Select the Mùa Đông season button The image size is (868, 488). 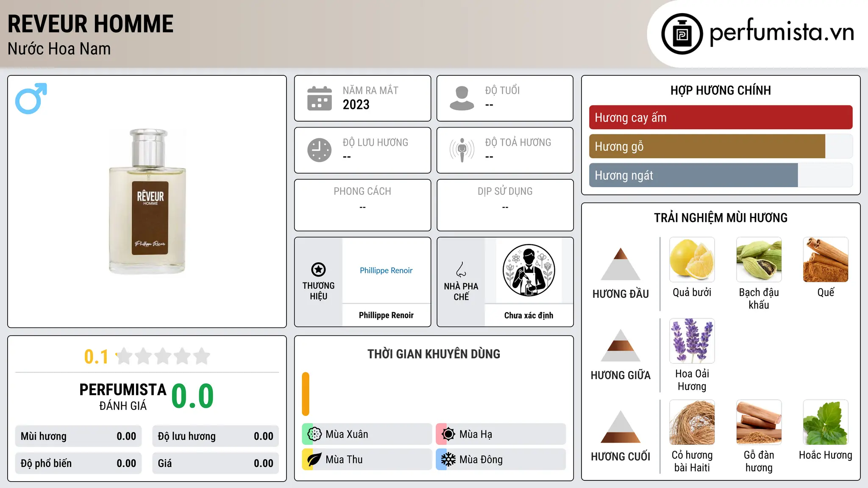(x=501, y=460)
